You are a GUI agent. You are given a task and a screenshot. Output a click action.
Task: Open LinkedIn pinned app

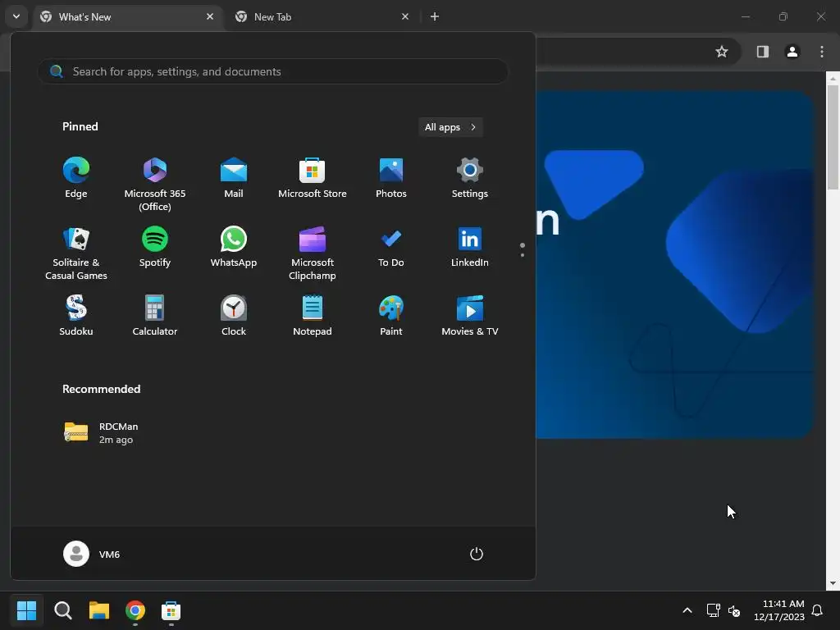tap(470, 247)
